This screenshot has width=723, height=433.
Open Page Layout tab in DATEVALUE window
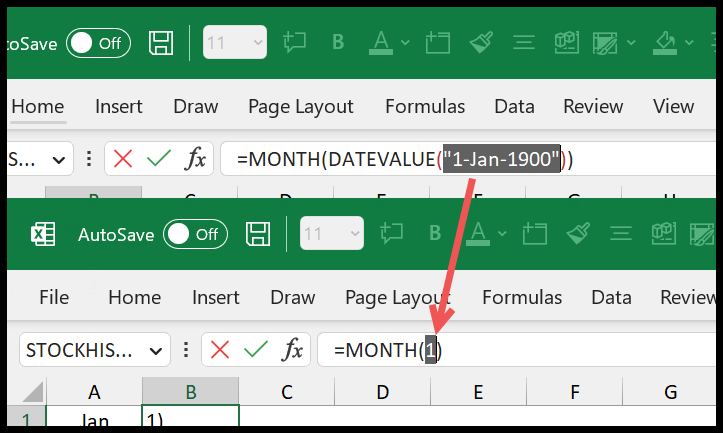click(301, 107)
